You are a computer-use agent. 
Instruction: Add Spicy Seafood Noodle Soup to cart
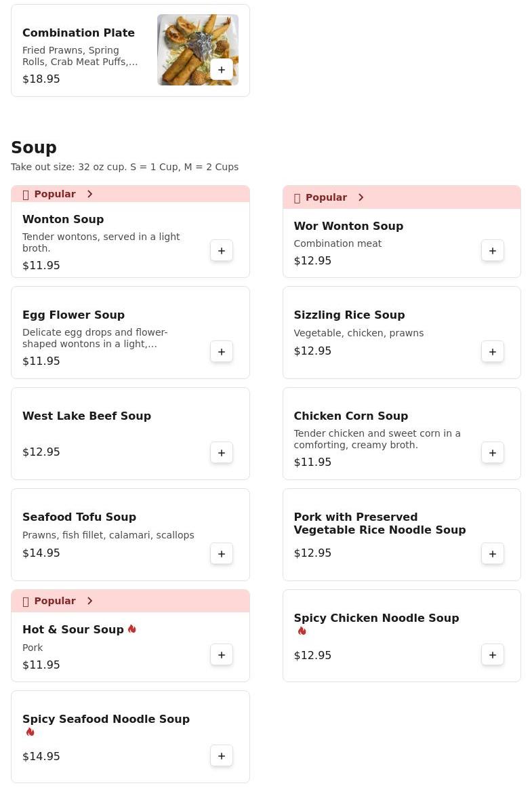pos(222,755)
